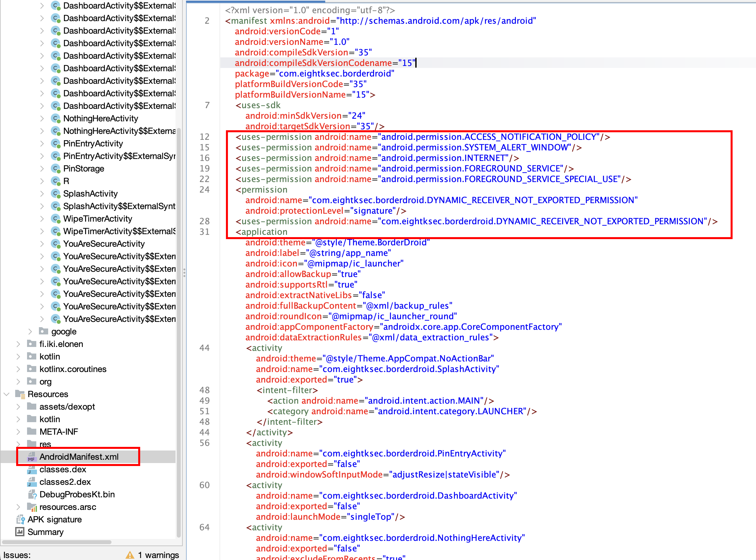
Task: Click the R class icon
Action: click(x=56, y=181)
